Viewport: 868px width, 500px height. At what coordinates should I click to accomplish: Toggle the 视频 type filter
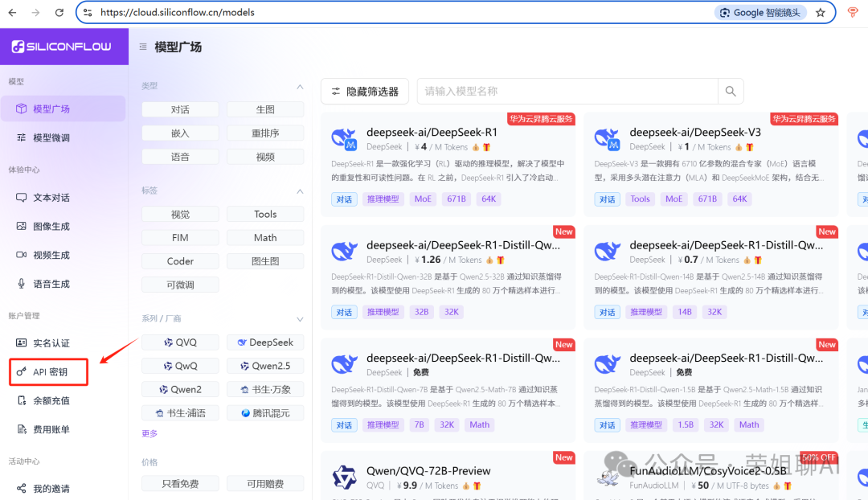265,157
